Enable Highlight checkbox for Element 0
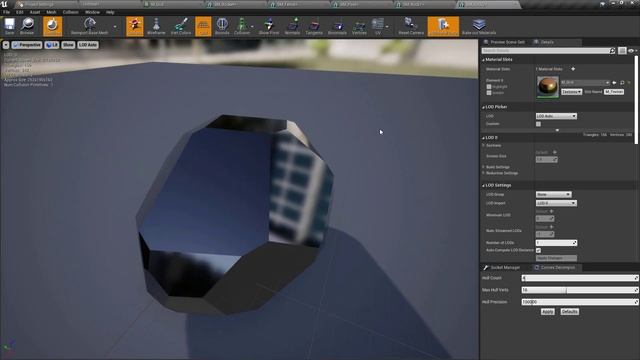Image resolution: width=640 pixels, height=360 pixels. click(489, 87)
